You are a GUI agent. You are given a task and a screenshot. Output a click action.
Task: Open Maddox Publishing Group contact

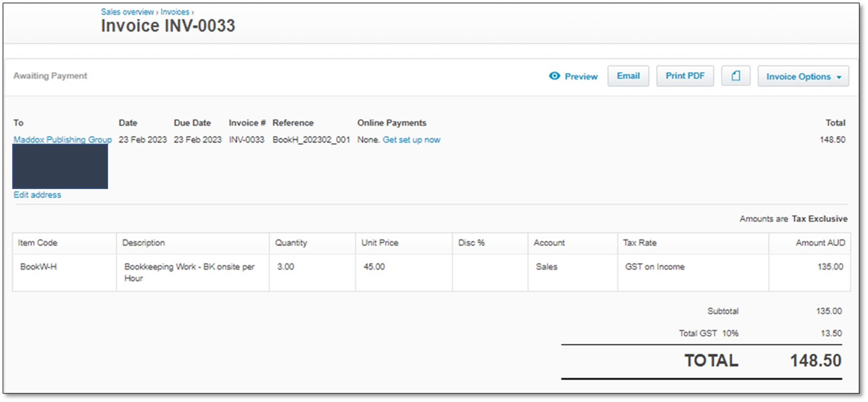(x=62, y=139)
